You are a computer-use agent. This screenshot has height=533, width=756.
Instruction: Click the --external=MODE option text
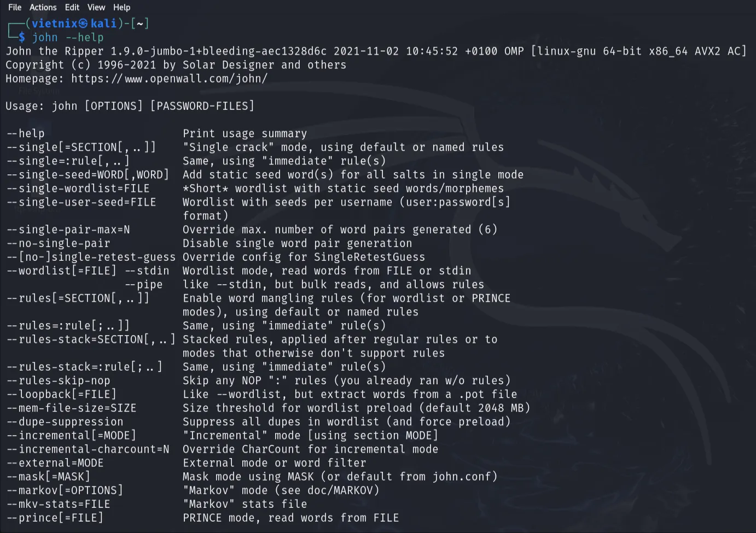coord(54,462)
